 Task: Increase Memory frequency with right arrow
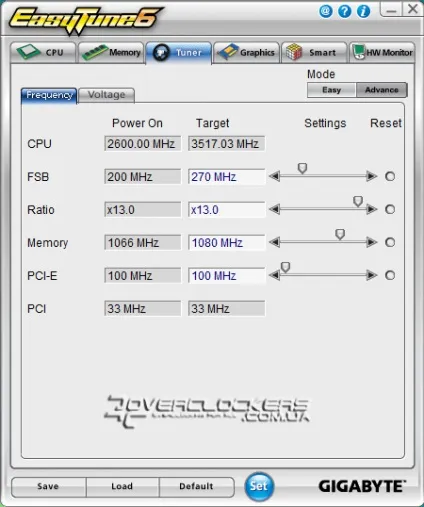click(372, 242)
